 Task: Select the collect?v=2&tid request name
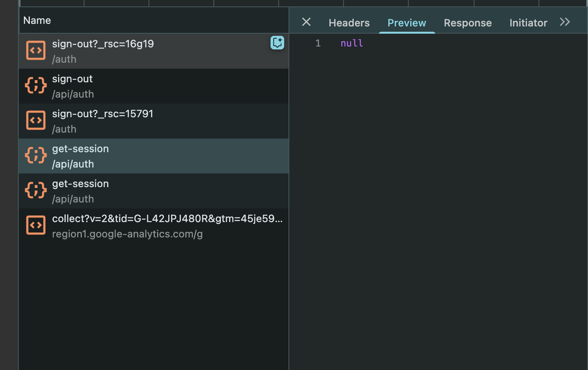(x=167, y=219)
